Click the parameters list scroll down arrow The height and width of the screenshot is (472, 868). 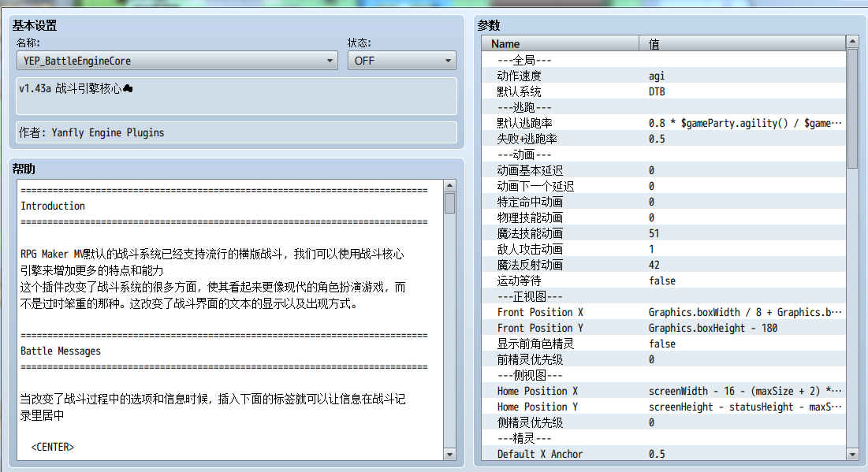852,455
